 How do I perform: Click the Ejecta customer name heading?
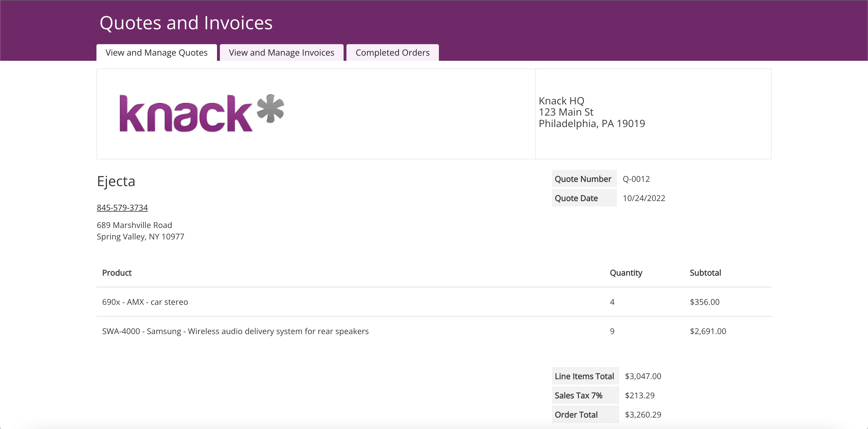[116, 181]
